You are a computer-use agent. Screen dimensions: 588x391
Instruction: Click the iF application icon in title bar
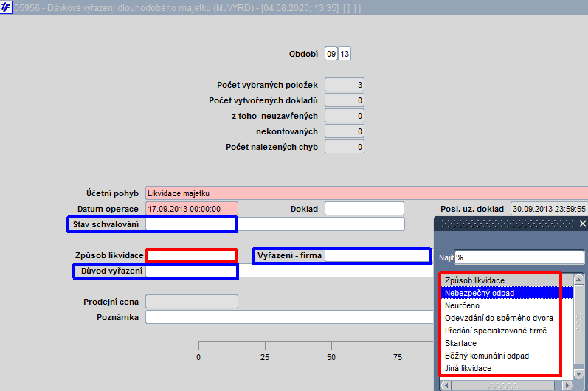tap(6, 7)
